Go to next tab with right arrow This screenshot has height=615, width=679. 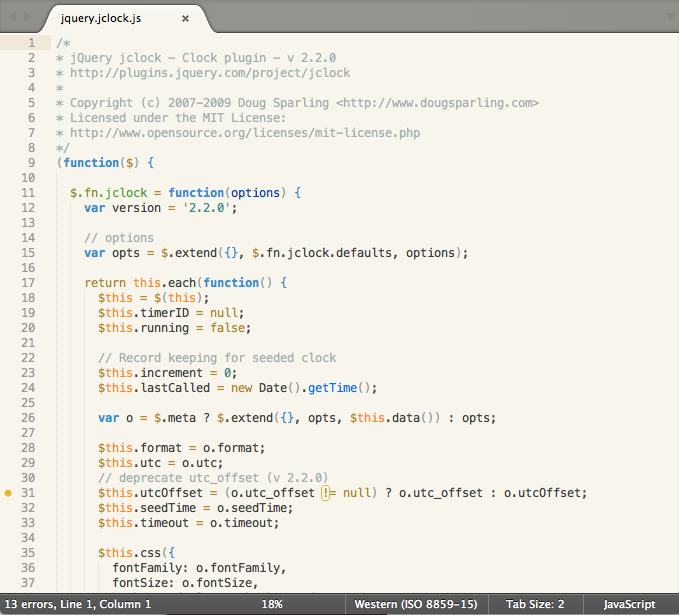pyautogui.click(x=28, y=17)
